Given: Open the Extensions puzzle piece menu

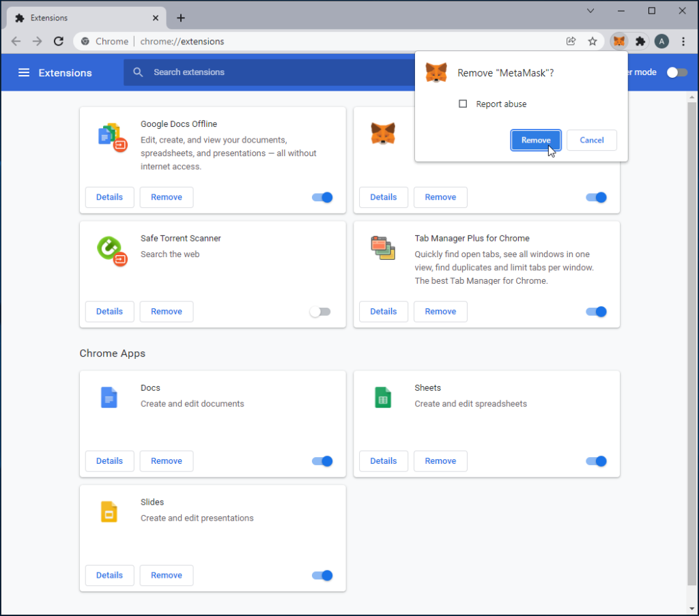Looking at the screenshot, I should pos(640,42).
